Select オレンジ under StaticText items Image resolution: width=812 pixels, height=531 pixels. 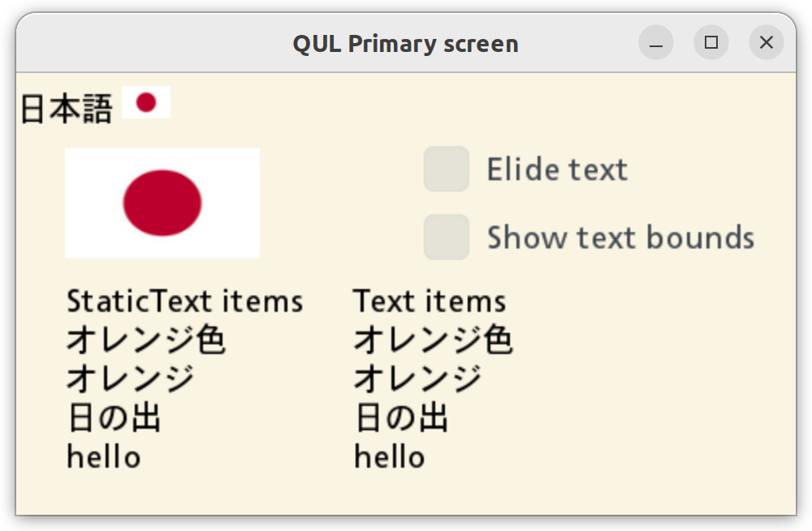coord(130,379)
